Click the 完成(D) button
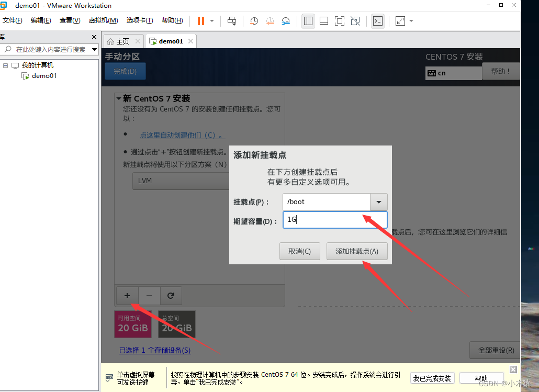 pyautogui.click(x=125, y=71)
